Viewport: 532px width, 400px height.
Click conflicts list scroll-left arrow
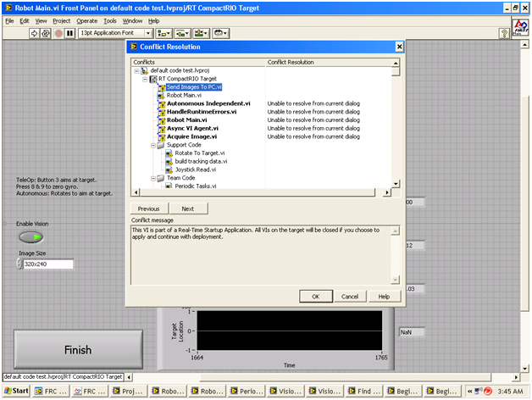click(136, 192)
